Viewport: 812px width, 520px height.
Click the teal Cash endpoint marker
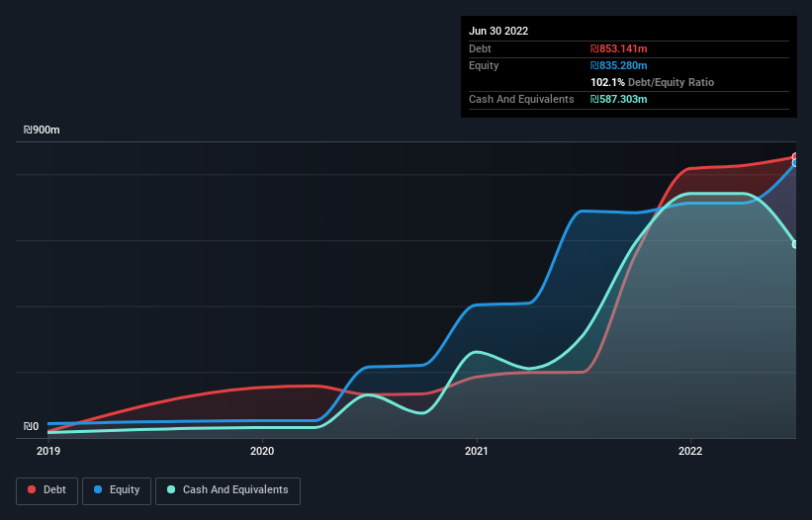click(796, 244)
